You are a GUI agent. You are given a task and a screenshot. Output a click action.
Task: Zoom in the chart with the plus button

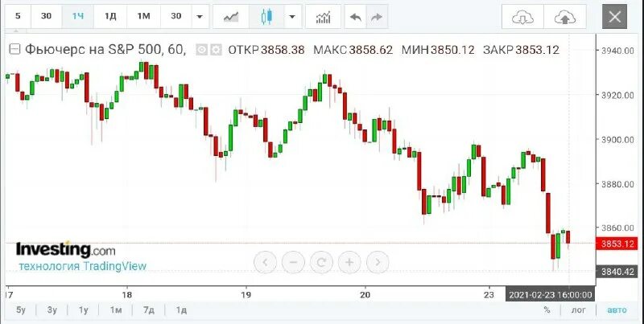pos(349,262)
